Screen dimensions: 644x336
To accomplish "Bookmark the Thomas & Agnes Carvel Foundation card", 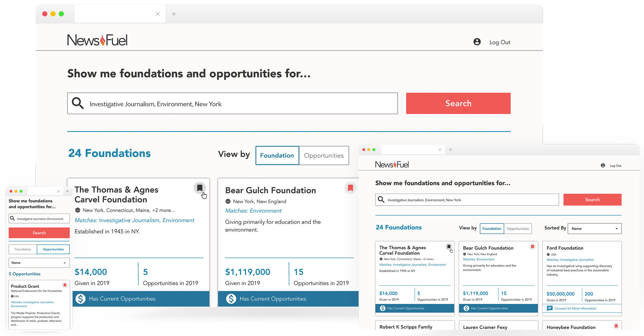I will pos(200,188).
